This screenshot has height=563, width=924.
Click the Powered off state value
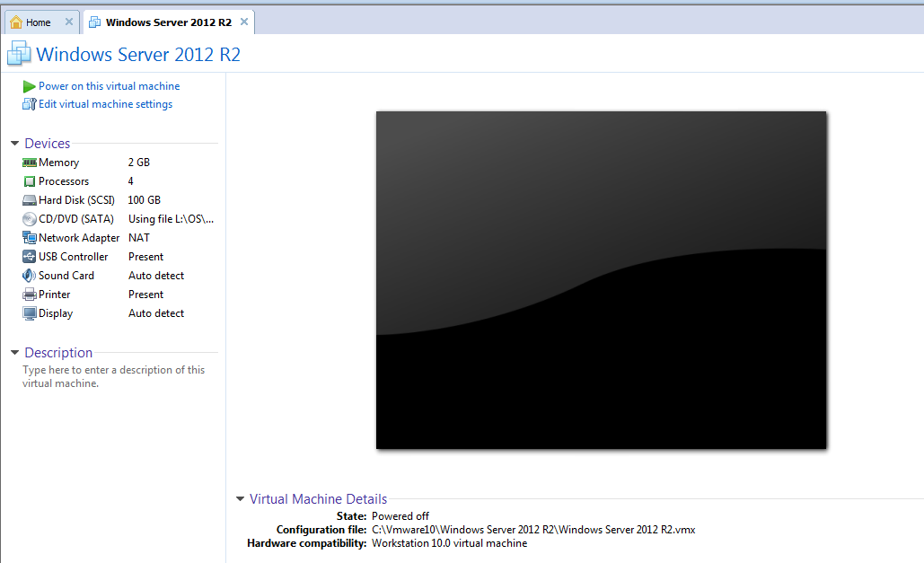[x=400, y=516]
